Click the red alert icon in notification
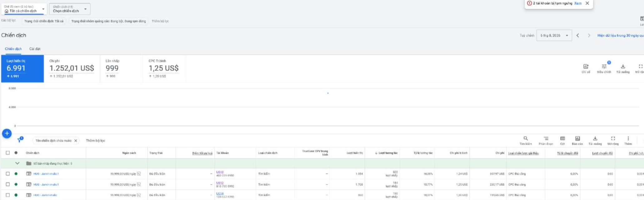Screen dimensions: 644x200 [x=529, y=3]
